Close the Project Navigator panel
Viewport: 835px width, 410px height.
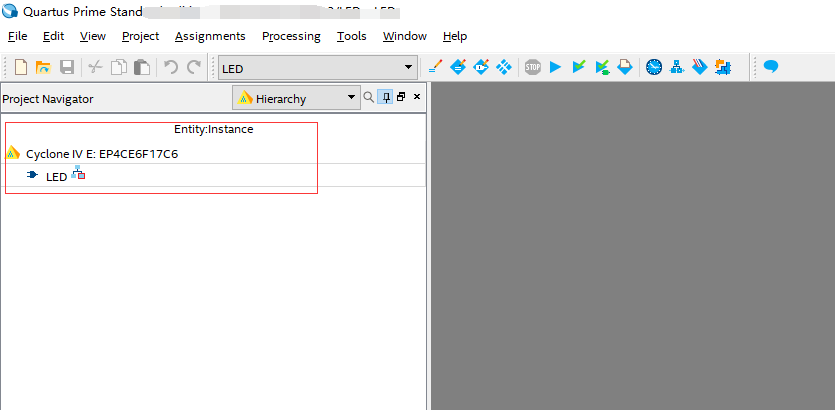[417, 97]
